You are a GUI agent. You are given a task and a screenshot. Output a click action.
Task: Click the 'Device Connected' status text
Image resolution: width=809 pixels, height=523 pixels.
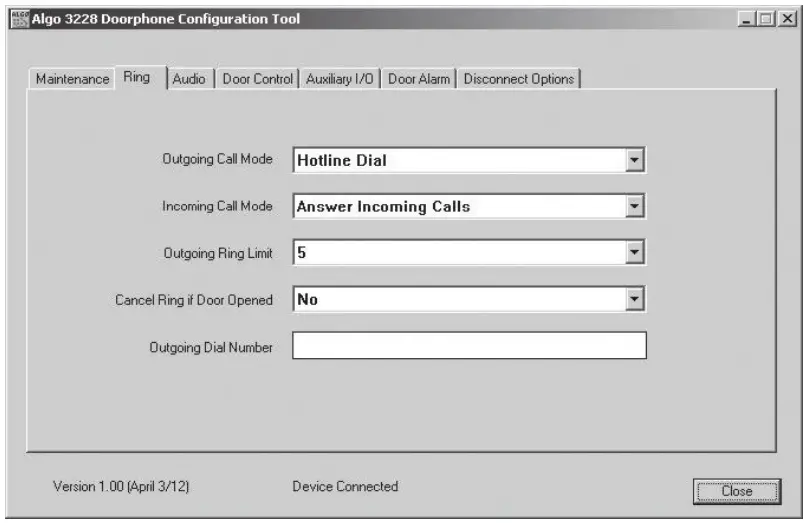345,486
